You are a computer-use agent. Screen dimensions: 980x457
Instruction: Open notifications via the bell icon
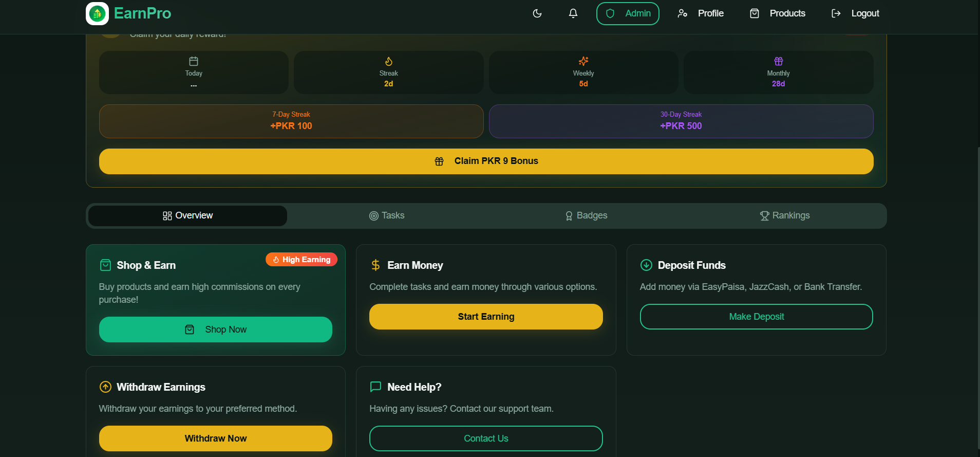click(x=573, y=13)
